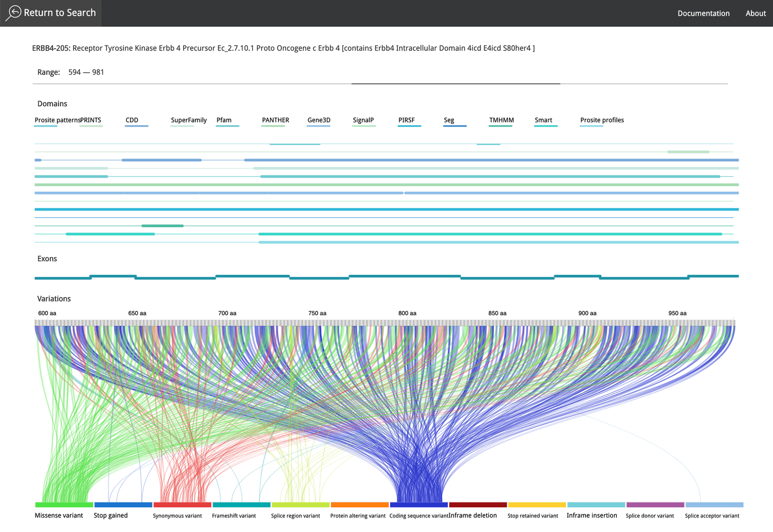773x532 pixels.
Task: Select the purple Splice donor variant bar
Action: pos(655,505)
